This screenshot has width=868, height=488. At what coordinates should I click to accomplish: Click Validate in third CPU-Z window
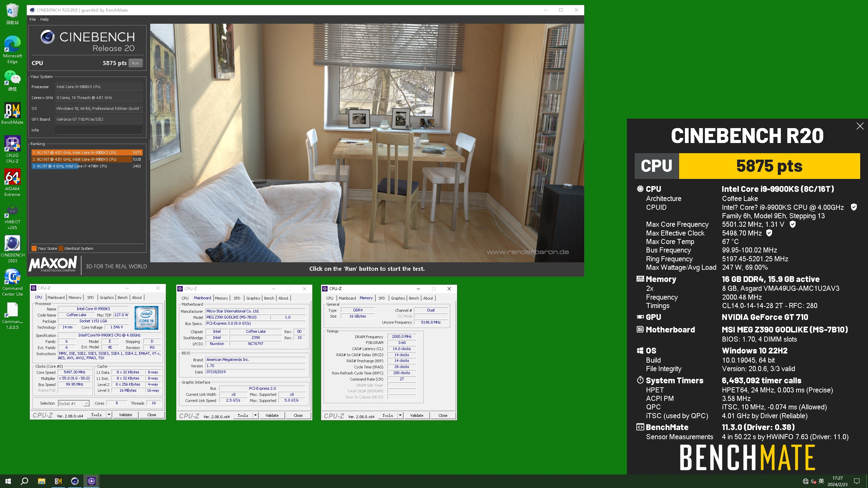tap(417, 415)
